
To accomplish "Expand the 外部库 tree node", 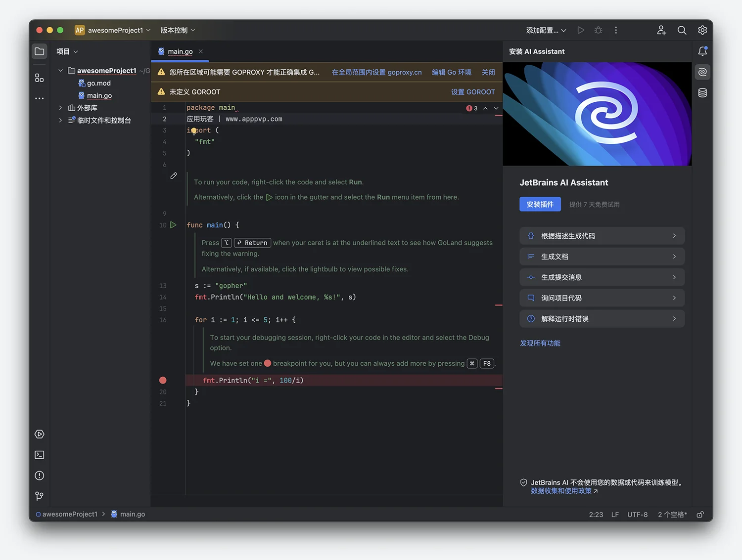I will click(61, 108).
